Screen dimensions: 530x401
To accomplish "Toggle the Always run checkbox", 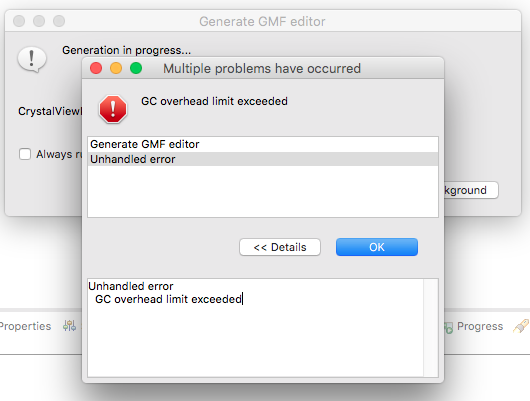I will coord(25,154).
